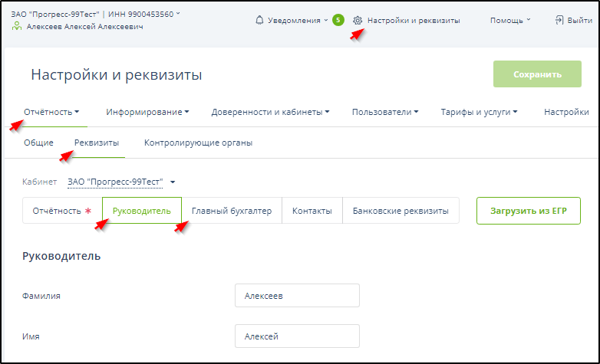The image size is (600, 364).
Task: Expand Доверенности и кабинеты menu
Action: (x=270, y=112)
